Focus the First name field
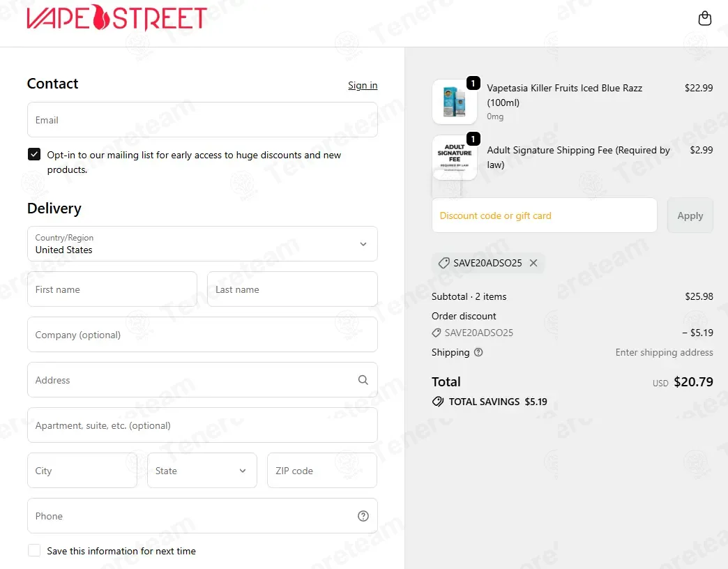728x569 pixels. coord(112,289)
